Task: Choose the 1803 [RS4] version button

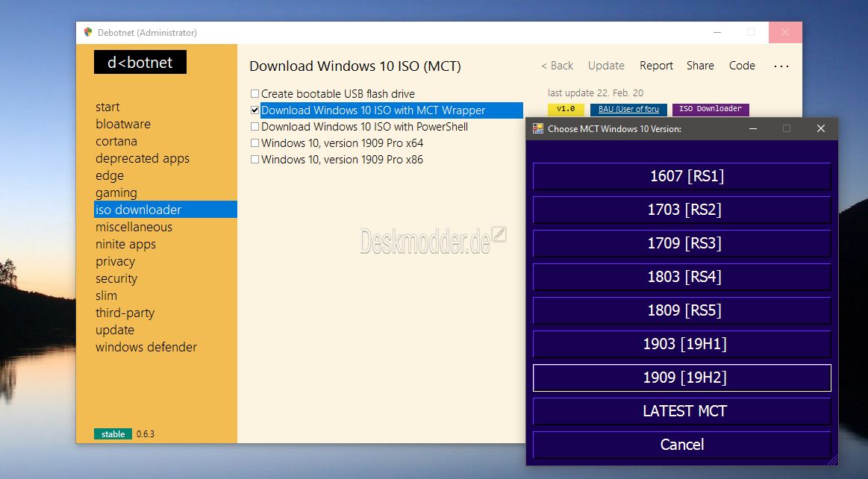Action: (682, 277)
